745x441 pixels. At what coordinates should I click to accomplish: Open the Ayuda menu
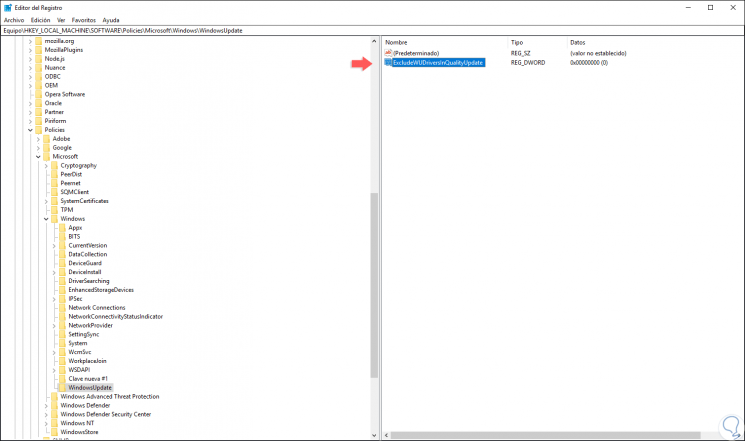click(x=111, y=20)
